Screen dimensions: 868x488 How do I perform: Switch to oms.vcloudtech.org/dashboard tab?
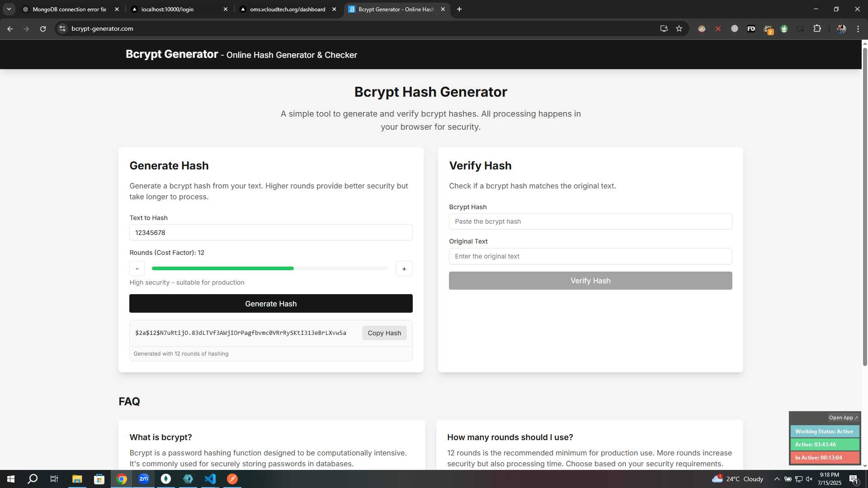(288, 9)
